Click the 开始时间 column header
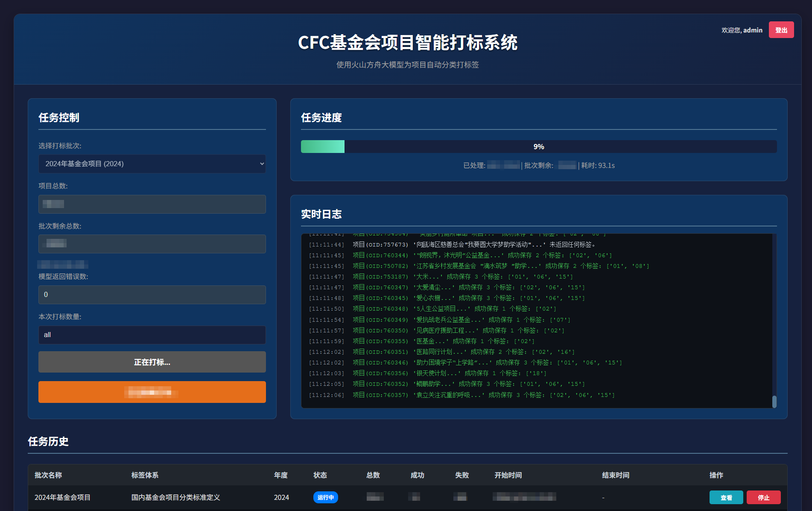The image size is (812, 511). [508, 475]
